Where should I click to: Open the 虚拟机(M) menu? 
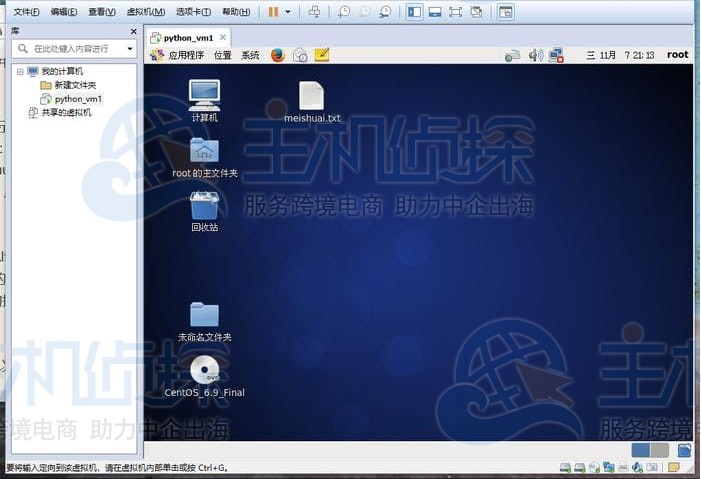click(146, 12)
